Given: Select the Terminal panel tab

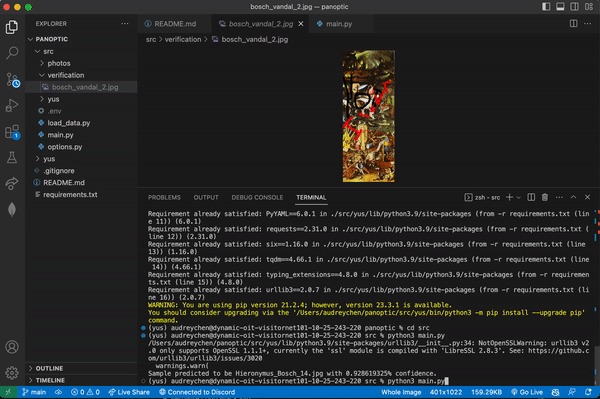Looking at the screenshot, I should click(311, 197).
